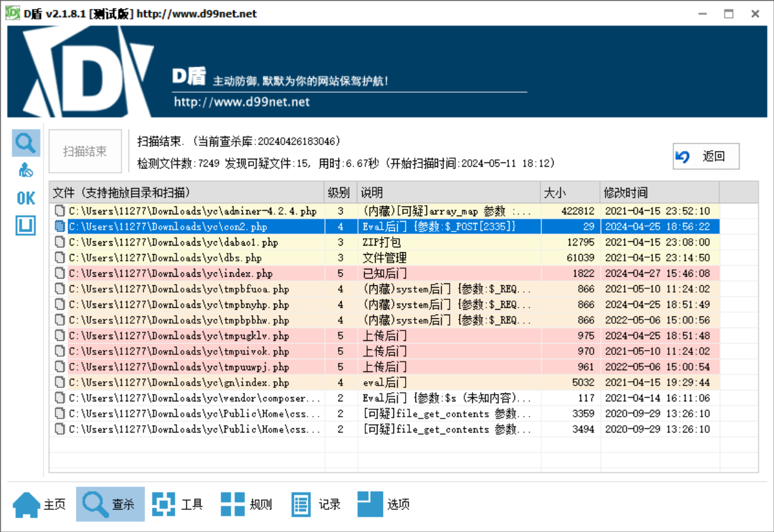Select the dbs.php file path
This screenshot has width=774, height=532.
165,258
